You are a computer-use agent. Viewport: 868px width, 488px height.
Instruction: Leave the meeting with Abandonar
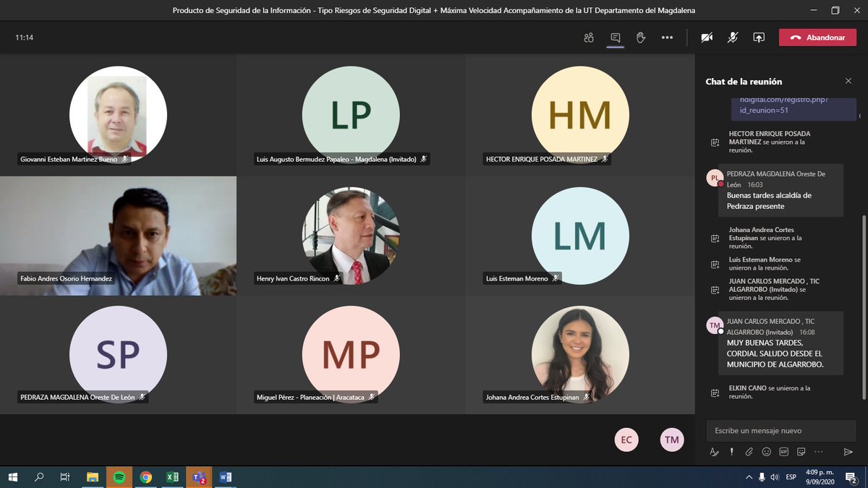(817, 38)
